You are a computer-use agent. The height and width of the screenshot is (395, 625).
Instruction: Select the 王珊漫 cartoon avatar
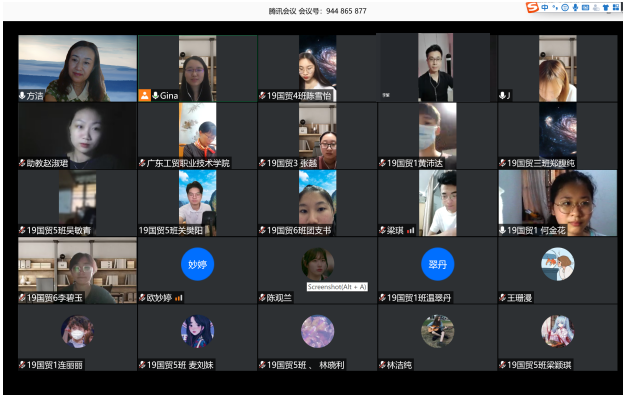click(558, 264)
